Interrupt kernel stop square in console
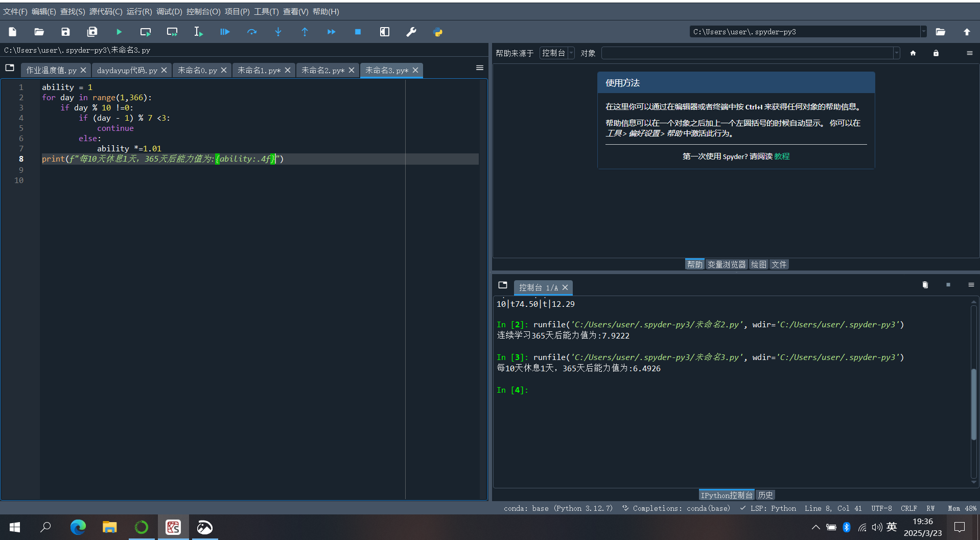The image size is (980, 540). point(948,285)
